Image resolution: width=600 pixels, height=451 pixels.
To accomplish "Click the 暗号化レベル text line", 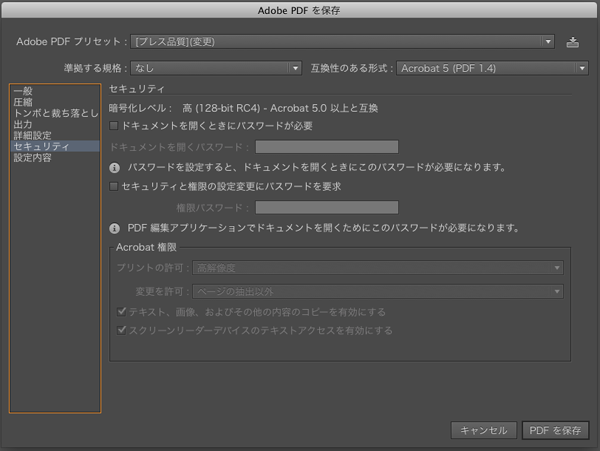I will point(243,108).
